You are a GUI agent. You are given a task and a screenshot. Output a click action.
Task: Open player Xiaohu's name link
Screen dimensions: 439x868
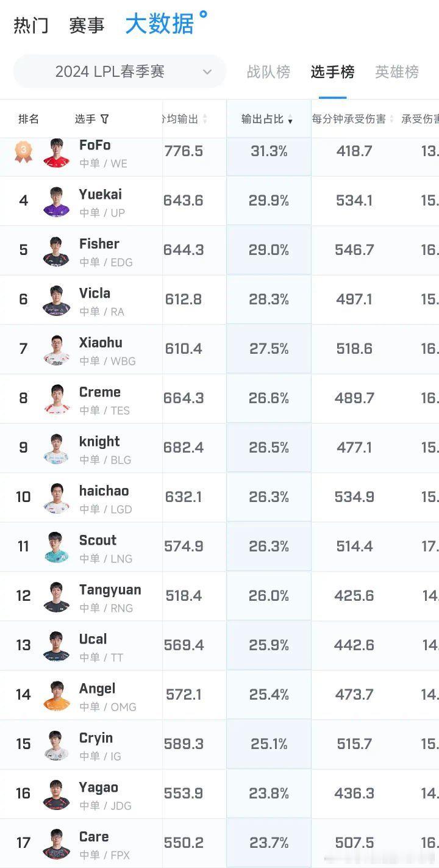coord(101,343)
